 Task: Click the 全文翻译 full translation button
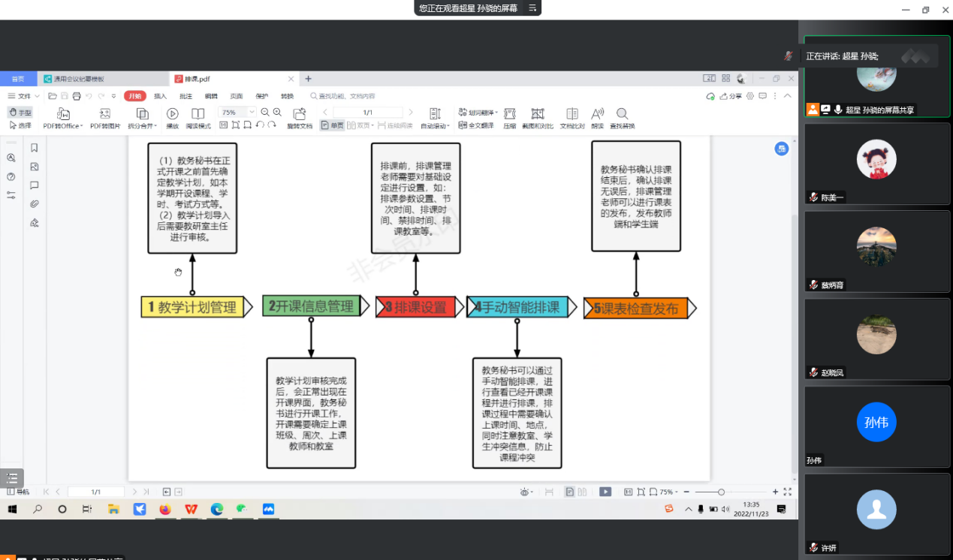(476, 125)
